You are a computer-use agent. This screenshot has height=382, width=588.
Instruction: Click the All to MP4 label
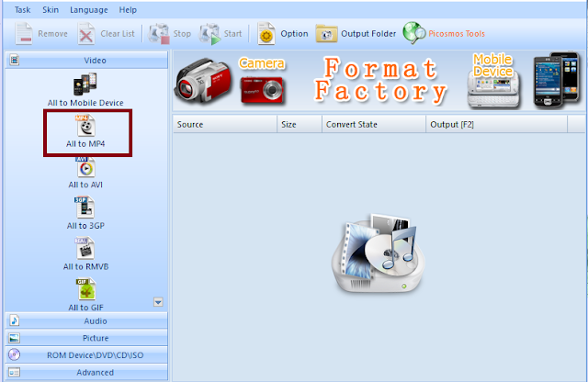[x=85, y=144]
